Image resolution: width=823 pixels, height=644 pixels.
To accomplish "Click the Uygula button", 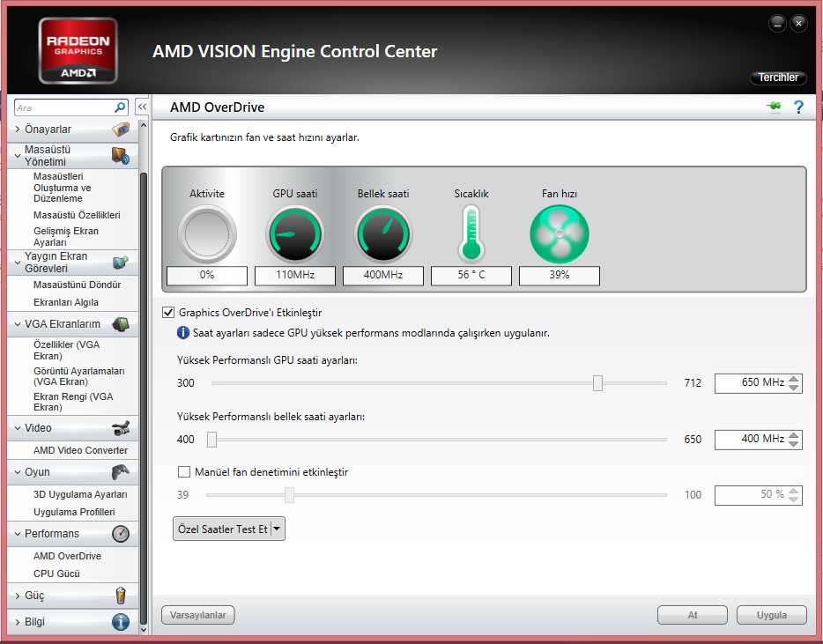I will (772, 615).
